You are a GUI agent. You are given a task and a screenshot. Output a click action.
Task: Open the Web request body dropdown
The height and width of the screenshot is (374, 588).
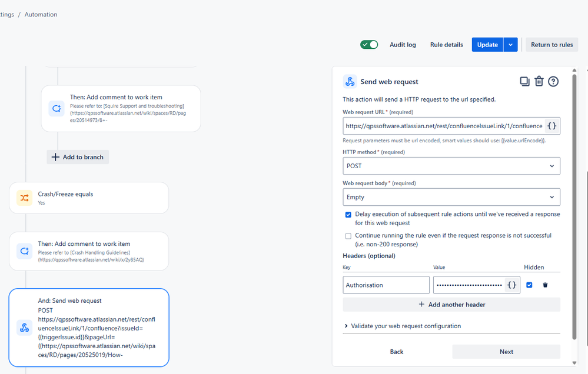click(451, 197)
